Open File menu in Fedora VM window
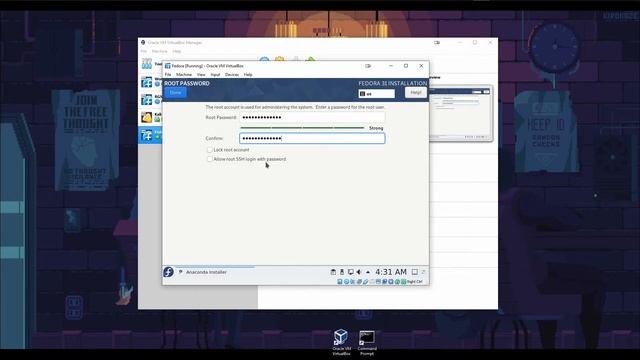This screenshot has width=640, height=360. pos(168,75)
